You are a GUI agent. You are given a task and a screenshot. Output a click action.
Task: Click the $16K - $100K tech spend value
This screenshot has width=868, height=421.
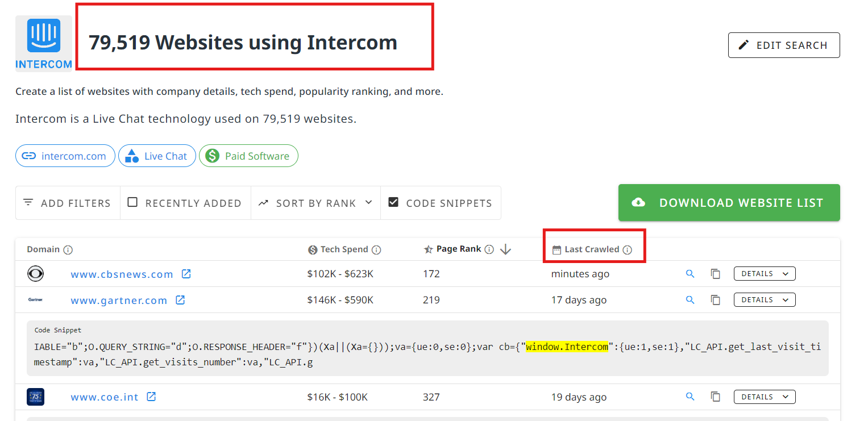(x=338, y=397)
